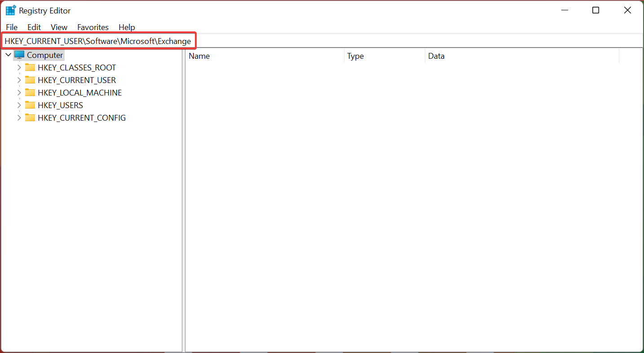Select the HKEY_USERS key label
Image resolution: width=644 pixels, height=353 pixels.
61,105
